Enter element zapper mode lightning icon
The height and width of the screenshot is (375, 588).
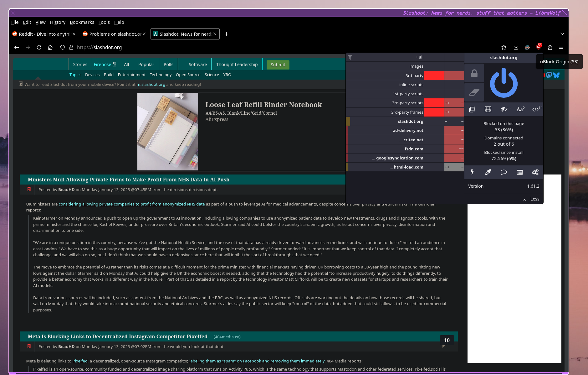pos(472,172)
